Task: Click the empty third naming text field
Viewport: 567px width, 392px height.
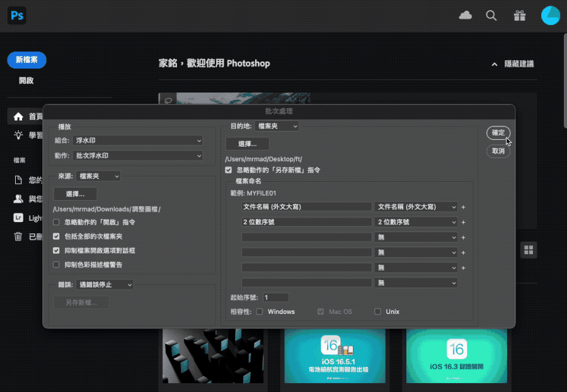Action: point(307,237)
